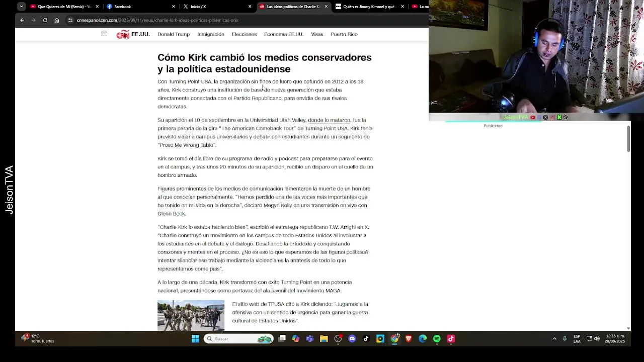This screenshot has height=362, width=644.
Task: Open Discord from the taskbar
Action: [x=352, y=339]
